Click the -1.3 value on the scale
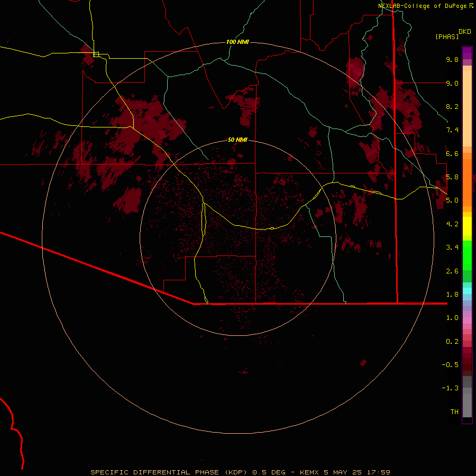The image size is (476, 476). 450,388
